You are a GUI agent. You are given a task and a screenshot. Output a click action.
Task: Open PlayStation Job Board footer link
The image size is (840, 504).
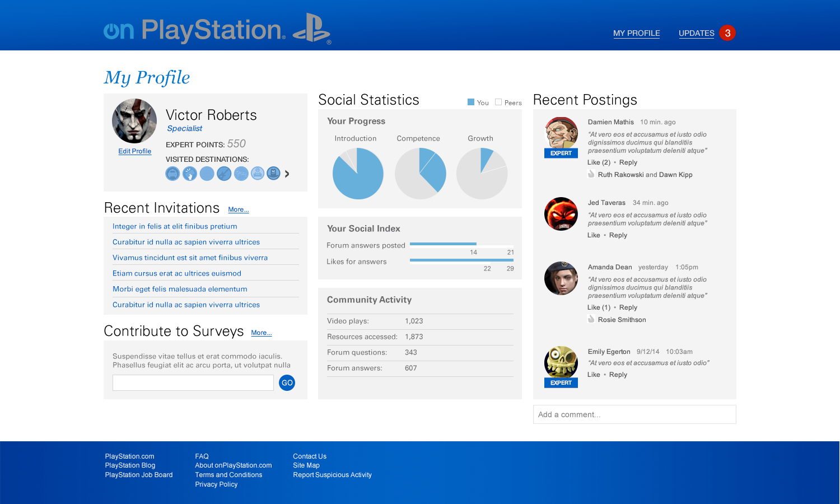tap(139, 475)
